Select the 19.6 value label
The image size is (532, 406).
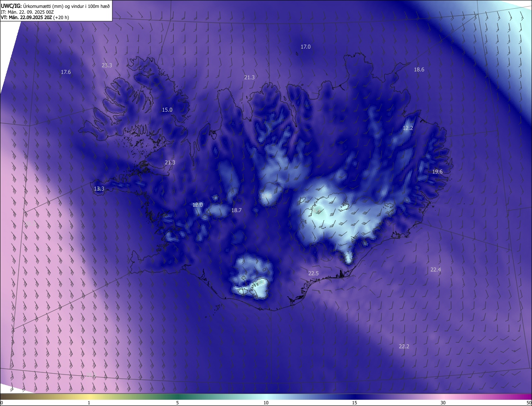tap(437, 172)
